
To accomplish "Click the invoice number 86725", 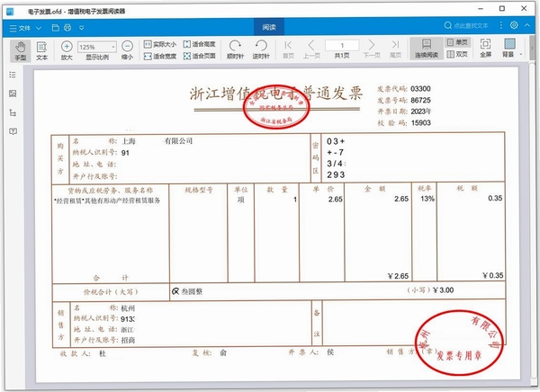I will tap(420, 100).
